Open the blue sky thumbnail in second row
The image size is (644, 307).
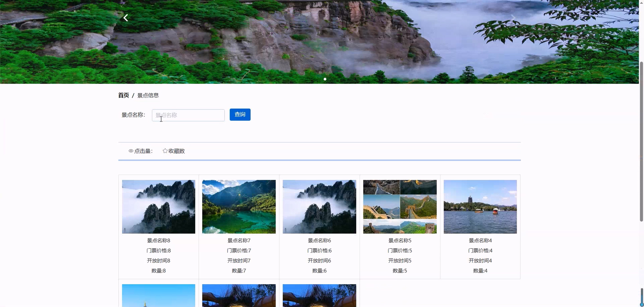click(x=159, y=295)
